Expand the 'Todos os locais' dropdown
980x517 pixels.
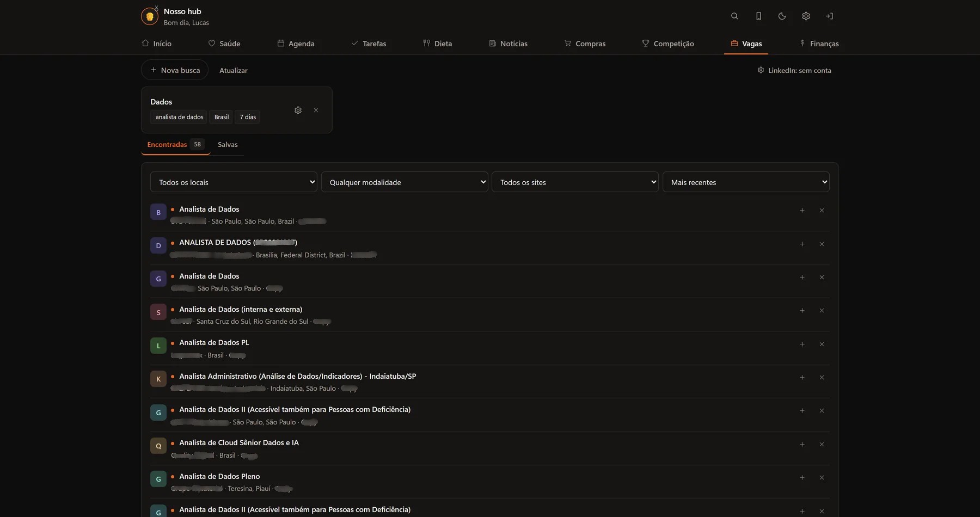(234, 182)
